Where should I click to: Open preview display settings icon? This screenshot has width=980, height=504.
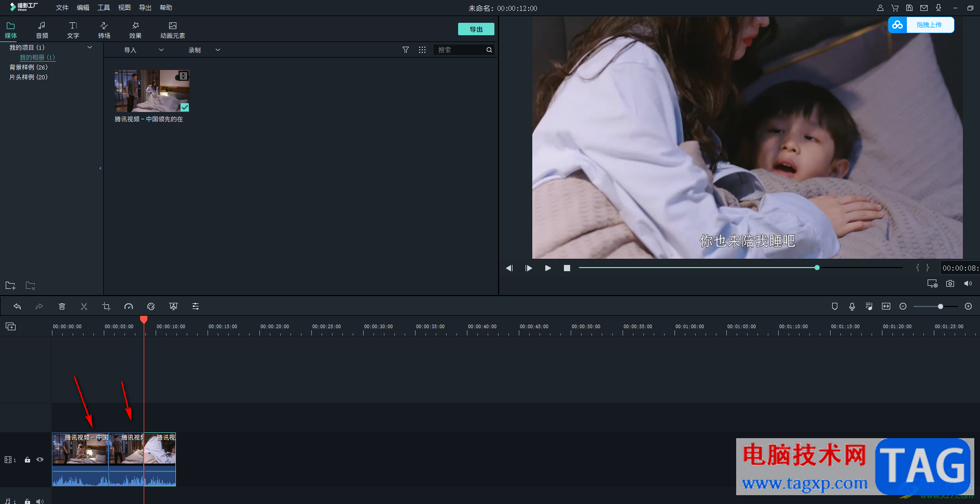[x=932, y=284]
